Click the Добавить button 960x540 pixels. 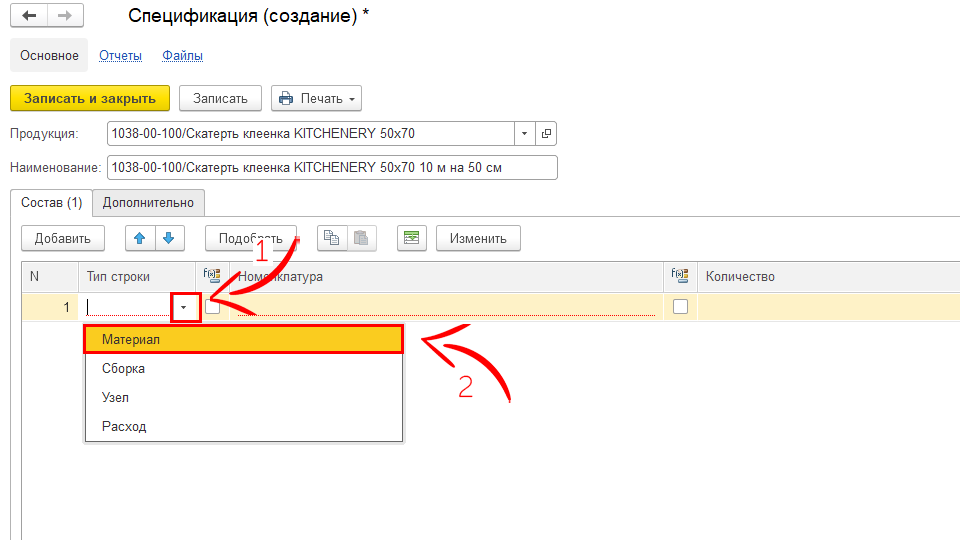(62, 238)
